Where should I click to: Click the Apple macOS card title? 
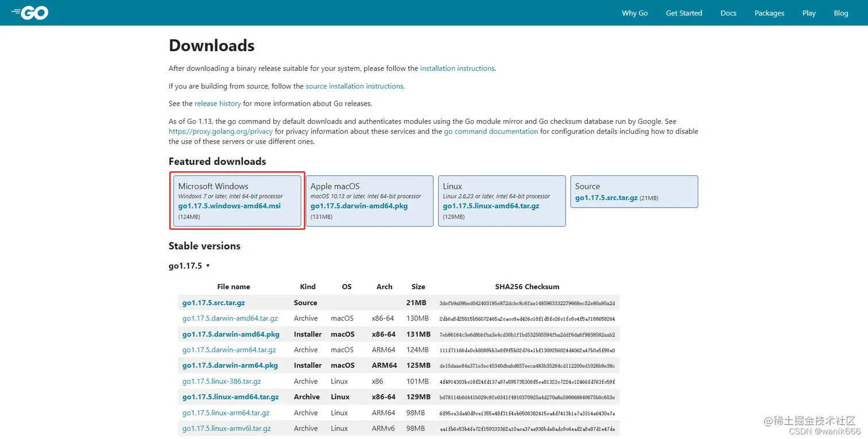tap(335, 186)
